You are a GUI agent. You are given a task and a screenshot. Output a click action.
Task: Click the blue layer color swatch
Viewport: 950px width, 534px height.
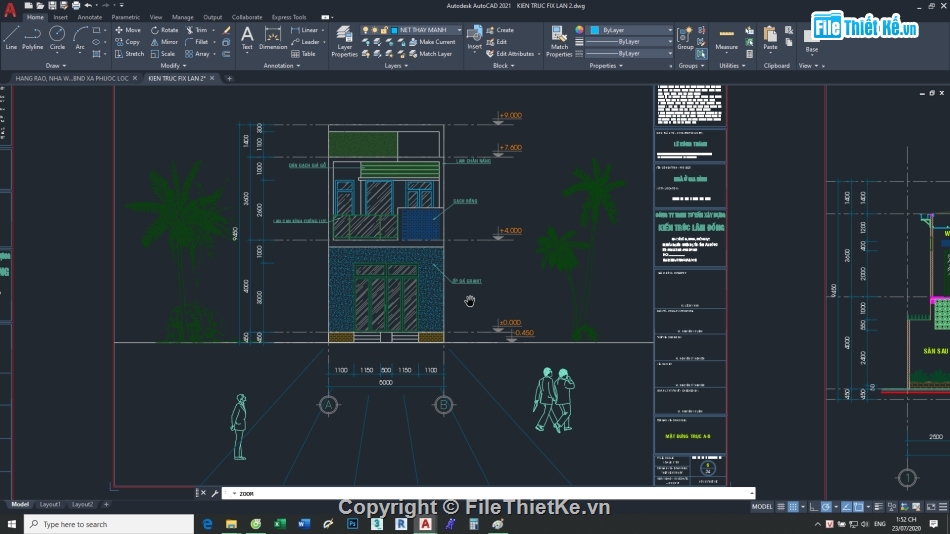[394, 30]
